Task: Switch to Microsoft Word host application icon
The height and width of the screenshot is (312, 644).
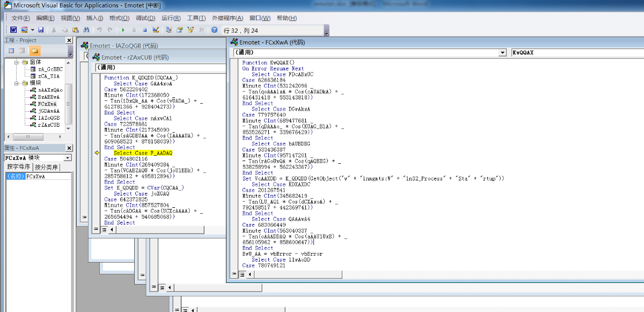Action: click(14, 30)
